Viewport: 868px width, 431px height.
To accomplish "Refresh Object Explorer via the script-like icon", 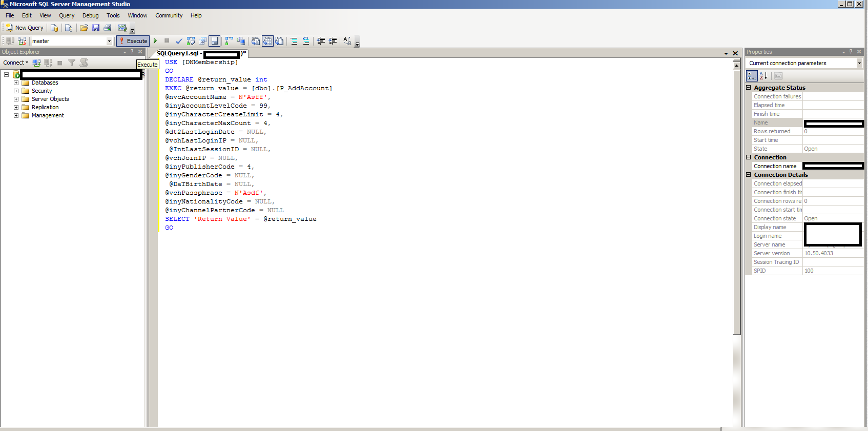I will point(84,63).
